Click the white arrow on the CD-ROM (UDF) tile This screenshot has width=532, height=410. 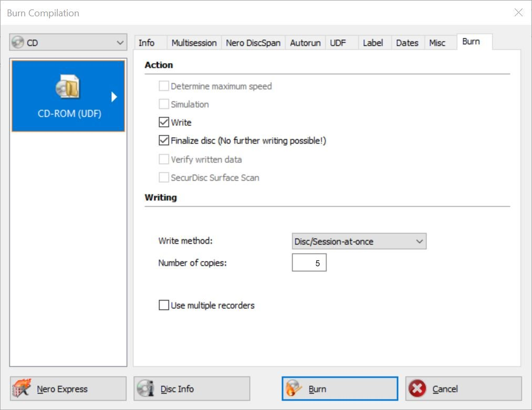114,97
